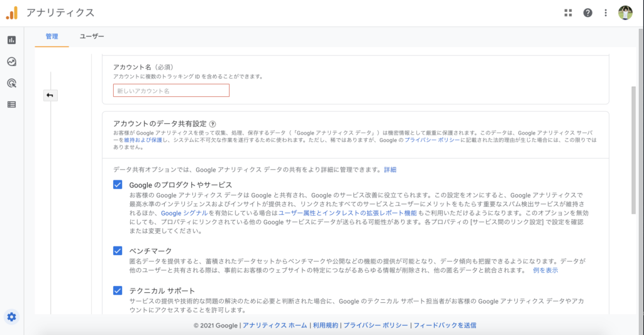Uncheck the ベンチマーク checkbox
Image resolution: width=644 pixels, height=335 pixels.
coord(118,251)
